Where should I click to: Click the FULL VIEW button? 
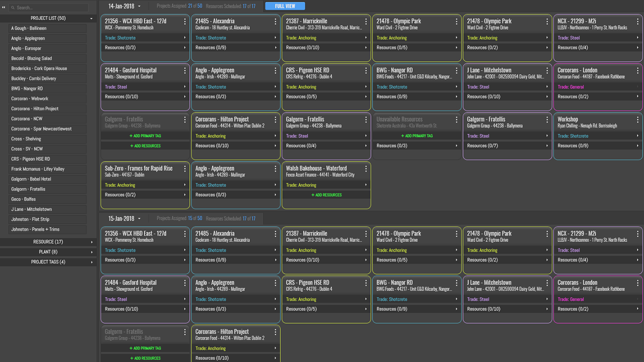(285, 6)
